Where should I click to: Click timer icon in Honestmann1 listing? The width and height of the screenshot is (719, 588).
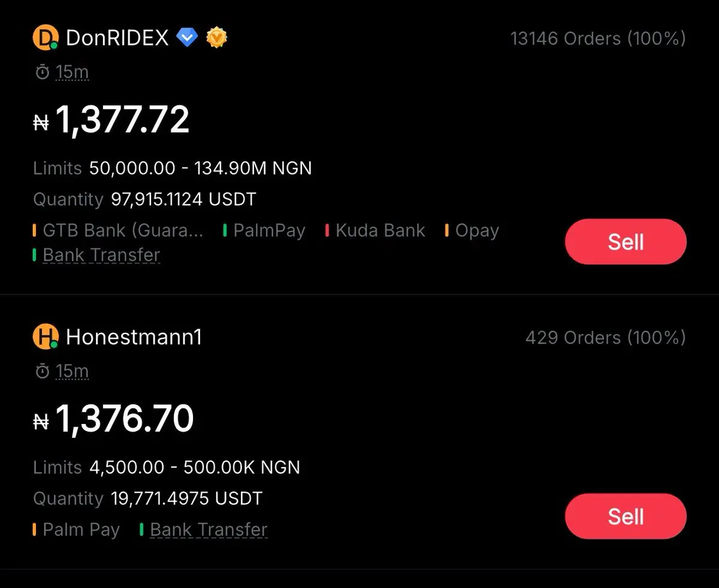tap(42, 372)
